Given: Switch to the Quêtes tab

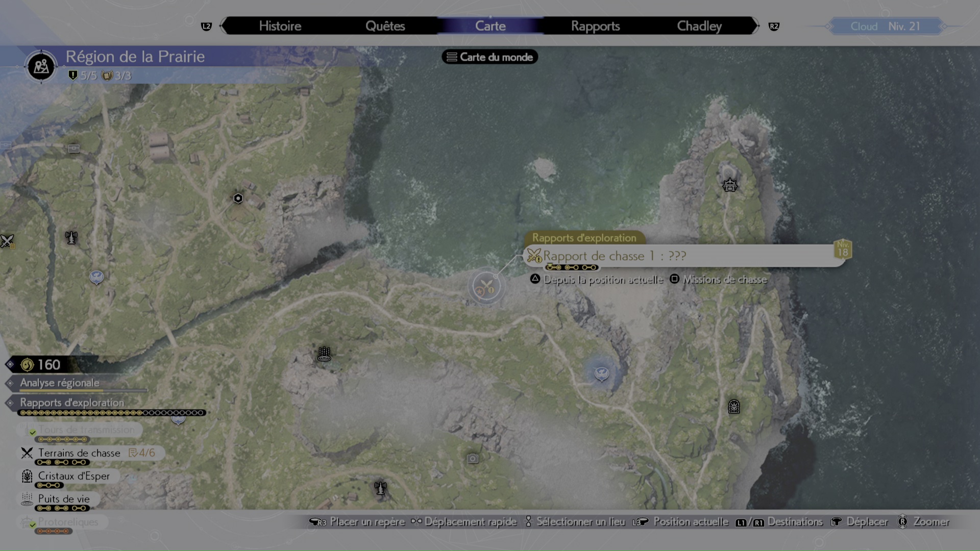Looking at the screenshot, I should (385, 26).
